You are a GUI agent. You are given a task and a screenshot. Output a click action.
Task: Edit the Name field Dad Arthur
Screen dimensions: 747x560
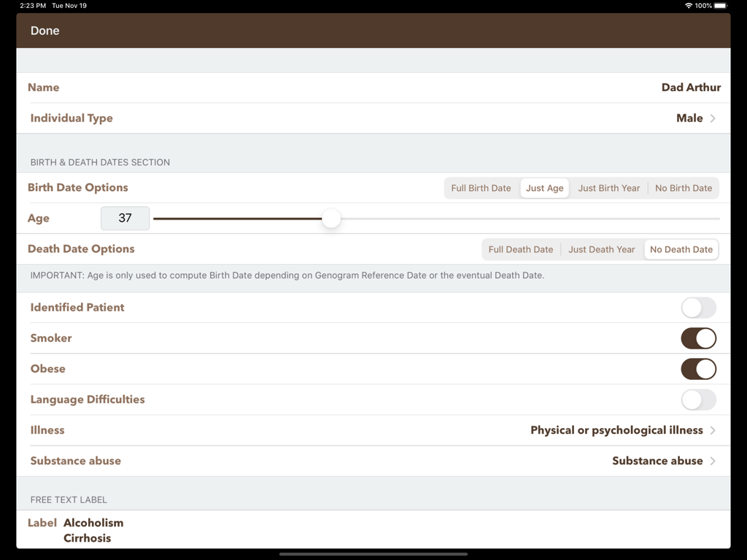[690, 87]
